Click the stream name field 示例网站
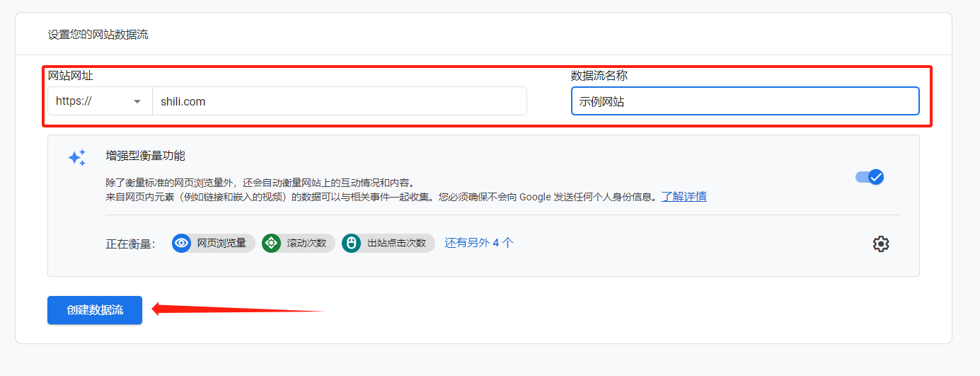The width and height of the screenshot is (980, 376). tap(745, 101)
